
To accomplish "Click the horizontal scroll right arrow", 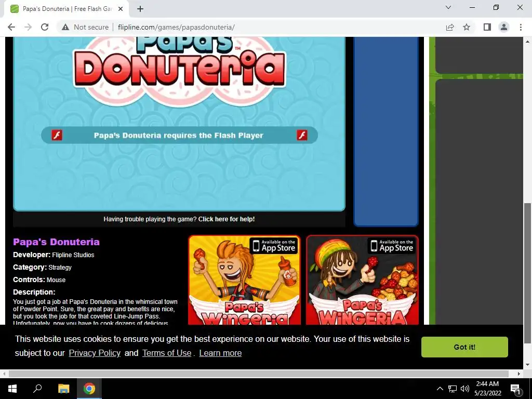I will click(x=519, y=374).
